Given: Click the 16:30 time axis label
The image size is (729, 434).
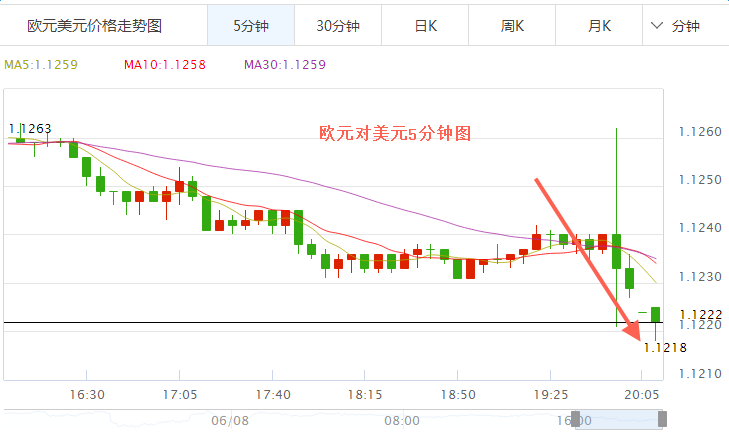Looking at the screenshot, I should click(x=87, y=395).
